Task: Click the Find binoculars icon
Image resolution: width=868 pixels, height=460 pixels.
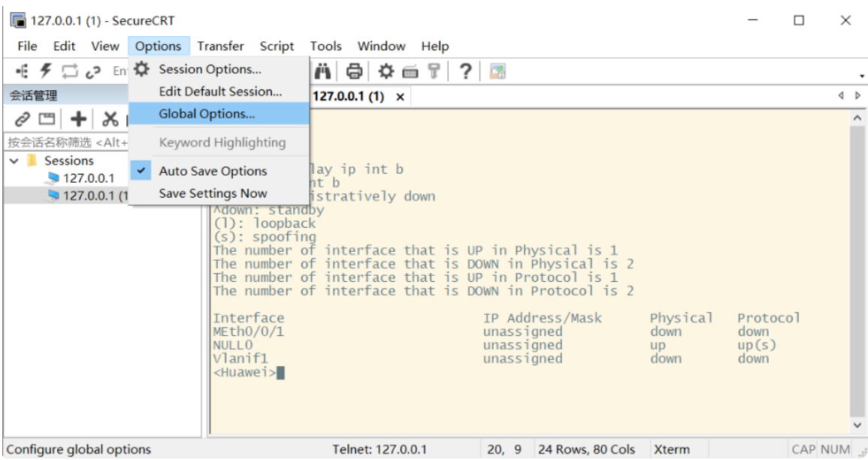Action: [323, 71]
